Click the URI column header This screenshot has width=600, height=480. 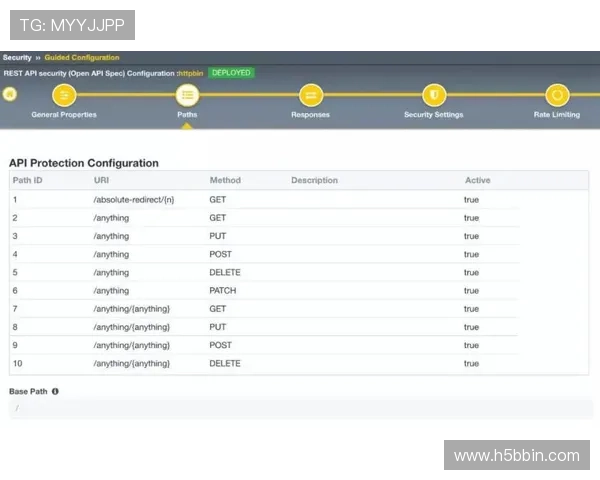[x=101, y=180]
